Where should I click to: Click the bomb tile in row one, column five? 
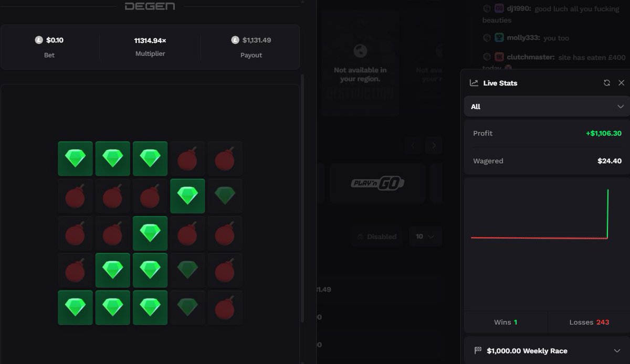click(x=225, y=158)
